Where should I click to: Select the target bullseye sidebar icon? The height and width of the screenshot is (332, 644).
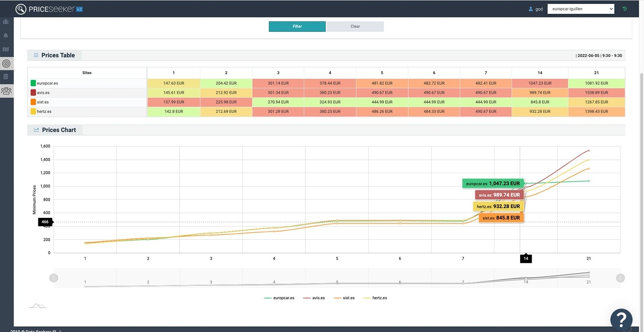point(6,63)
